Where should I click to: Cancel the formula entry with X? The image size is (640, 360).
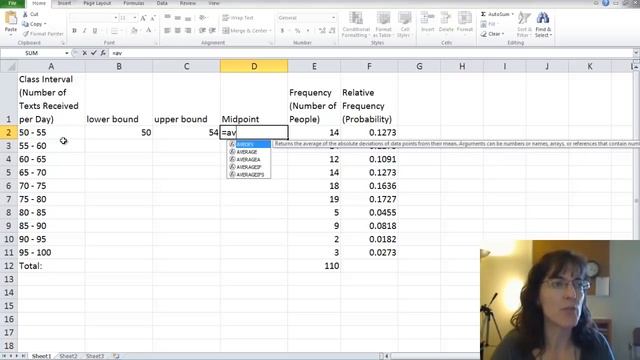[x=84, y=53]
